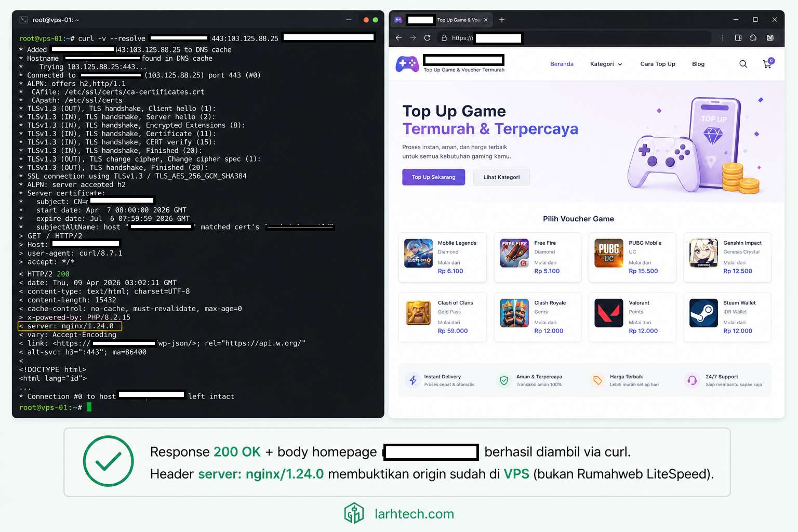Open the Blog nav item

pyautogui.click(x=698, y=64)
